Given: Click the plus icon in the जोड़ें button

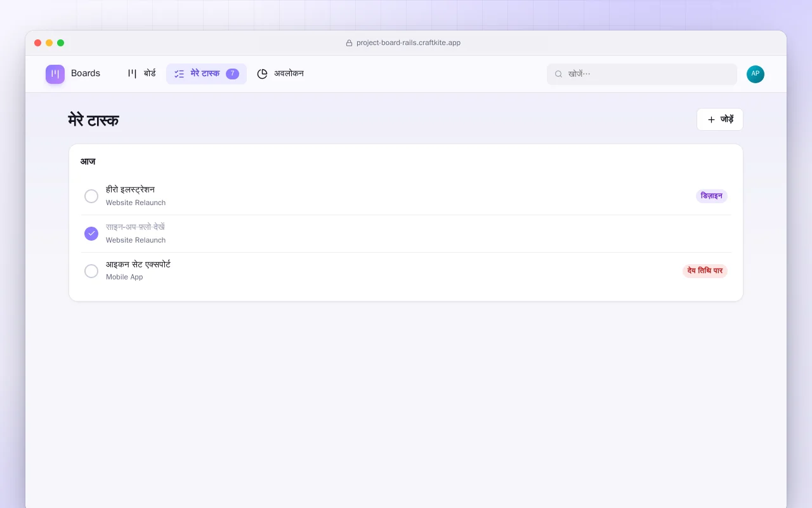Looking at the screenshot, I should coord(711,119).
